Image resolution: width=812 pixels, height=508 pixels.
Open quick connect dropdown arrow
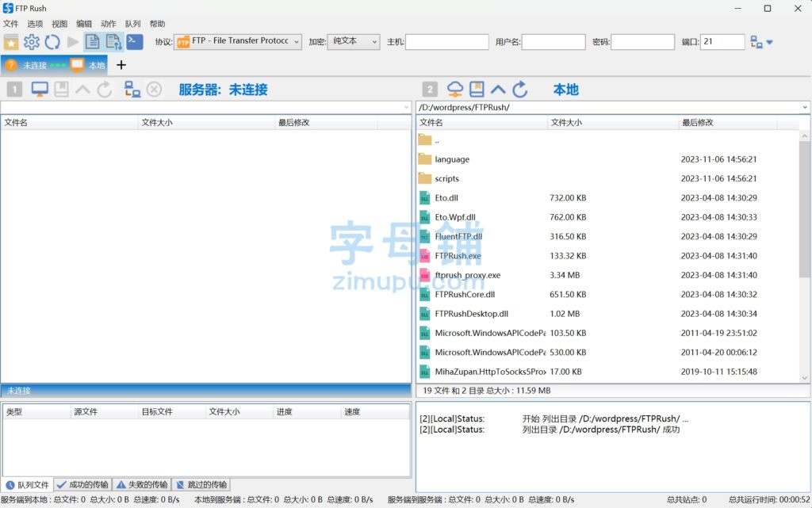coord(769,43)
